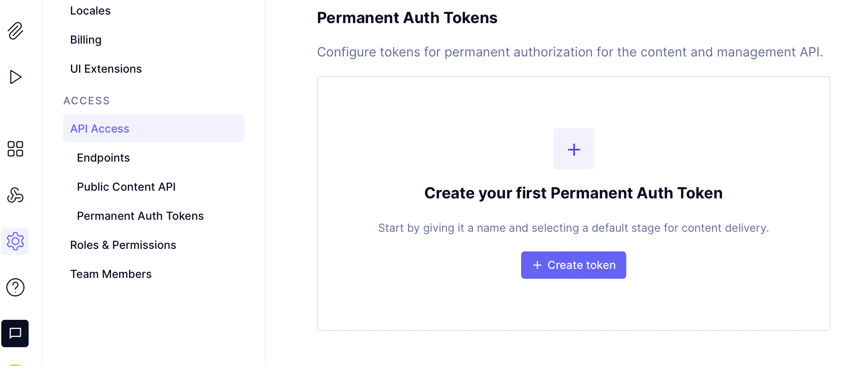Open the Content grid icon in sidebar

[x=15, y=149]
